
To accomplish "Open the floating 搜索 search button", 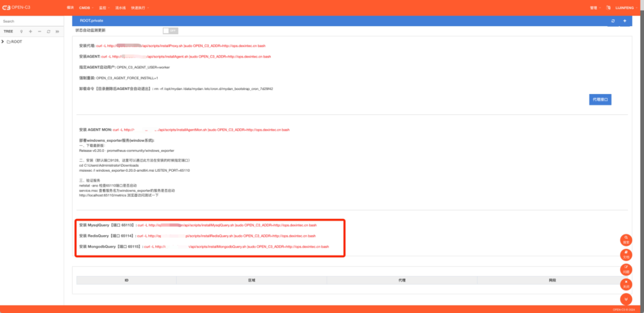I will click(x=626, y=240).
